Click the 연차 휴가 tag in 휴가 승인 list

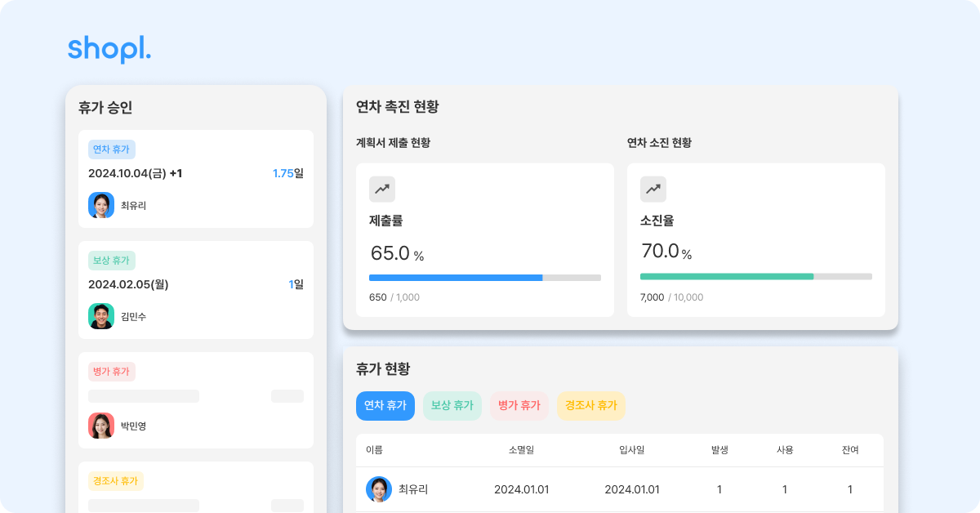pyautogui.click(x=112, y=149)
